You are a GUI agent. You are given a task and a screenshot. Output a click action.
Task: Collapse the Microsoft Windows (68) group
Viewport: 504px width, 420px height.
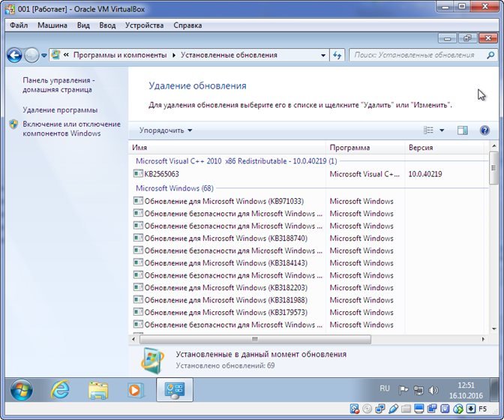(x=175, y=188)
